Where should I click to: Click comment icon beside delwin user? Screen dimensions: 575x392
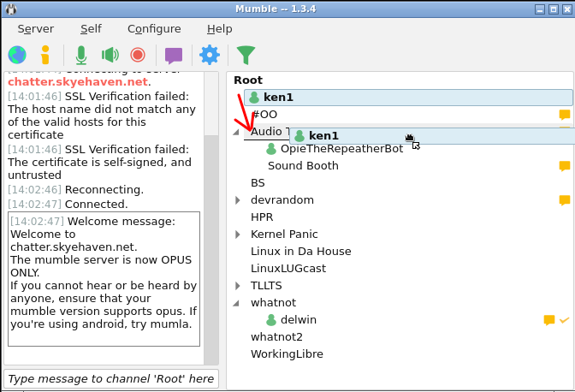(x=549, y=320)
